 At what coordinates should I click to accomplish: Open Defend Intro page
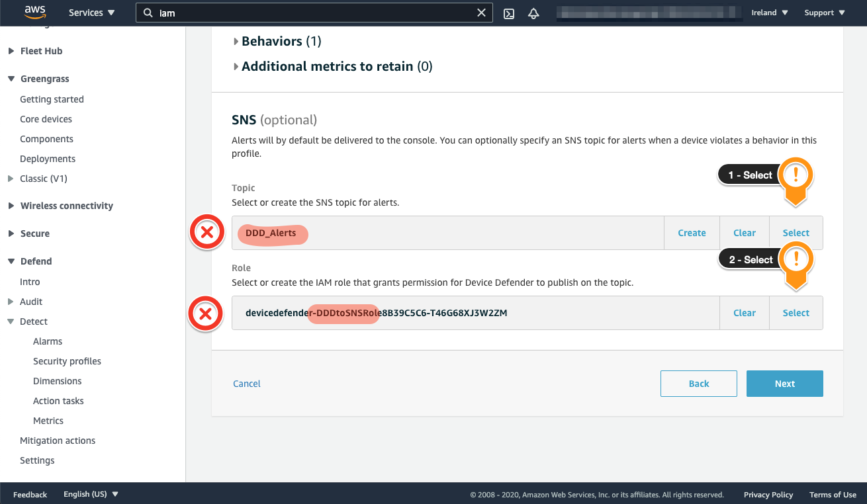pos(30,282)
